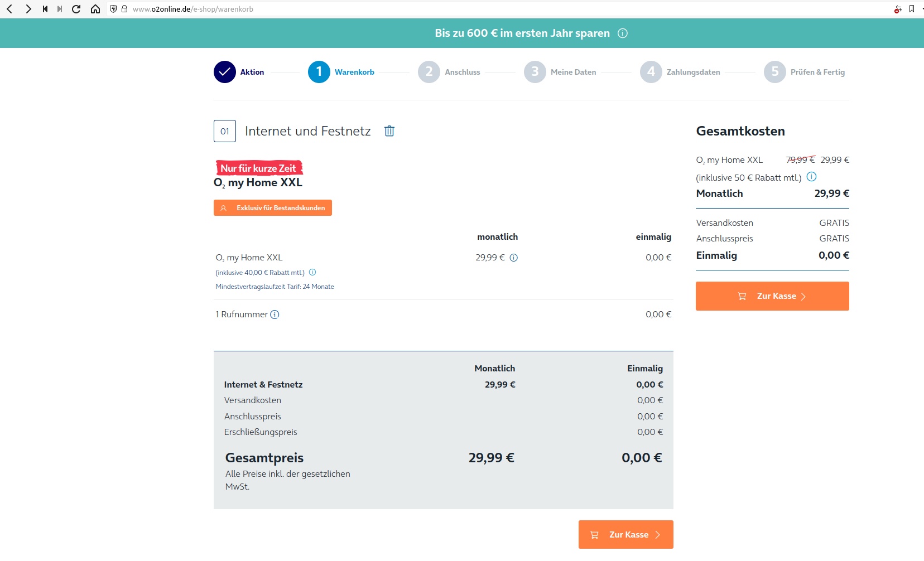924x561 pixels.
Task: Open the bookmark dropdown arrow
Action: tap(922, 9)
